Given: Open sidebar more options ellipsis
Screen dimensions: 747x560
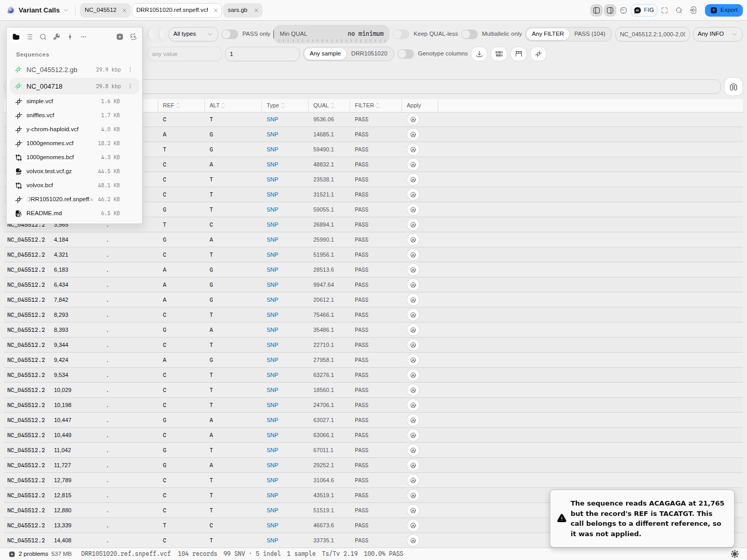Looking at the screenshot, I should click(x=84, y=37).
